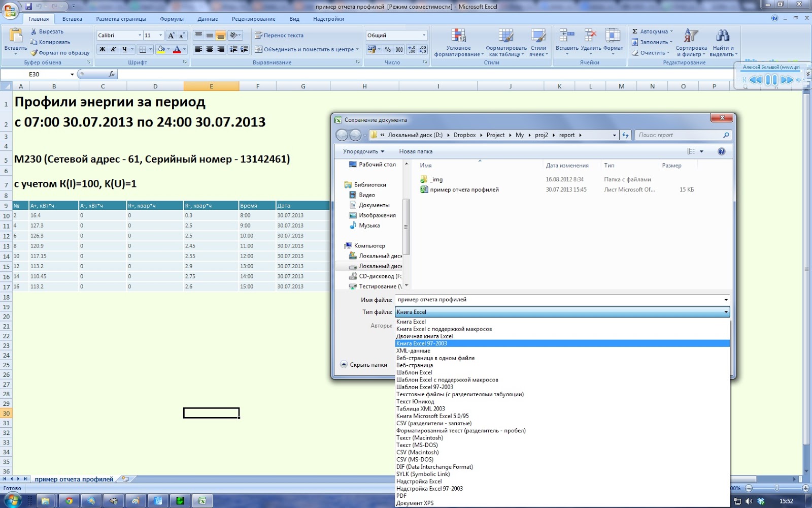
Task: Select the Автосумма (AutoSum) icon
Action: tap(635, 31)
